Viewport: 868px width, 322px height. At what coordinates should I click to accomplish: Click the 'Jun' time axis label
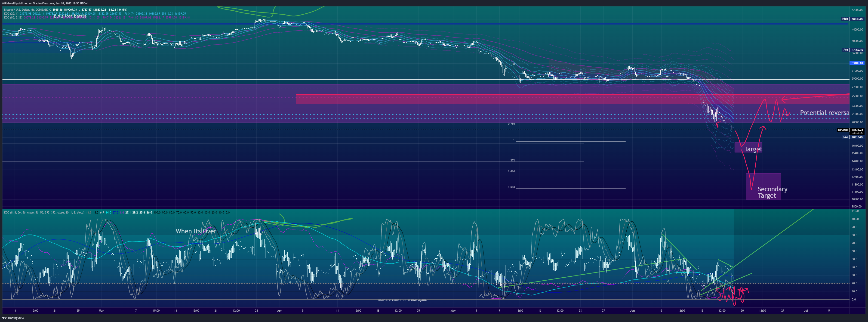click(632, 310)
